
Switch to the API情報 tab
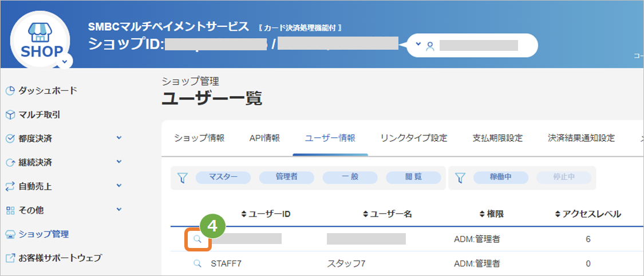pyautogui.click(x=264, y=138)
